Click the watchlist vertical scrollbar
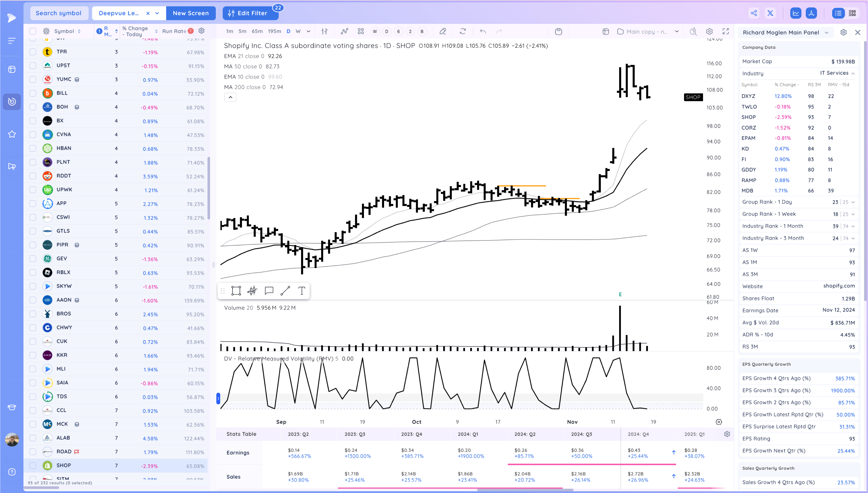Viewport: 868px width, 493px height. [209, 188]
